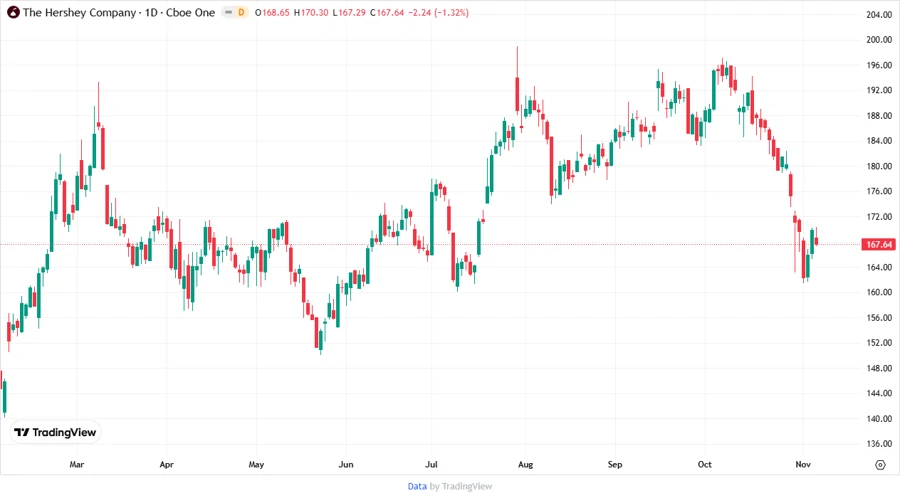
Task: Click the low value L167.29
Action: (349, 13)
